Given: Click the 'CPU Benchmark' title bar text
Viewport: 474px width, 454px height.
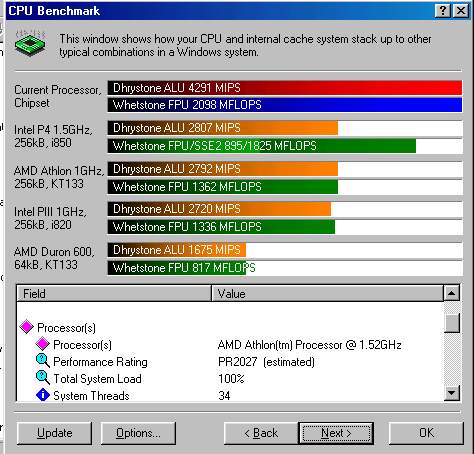Looking at the screenshot, I should [54, 11].
